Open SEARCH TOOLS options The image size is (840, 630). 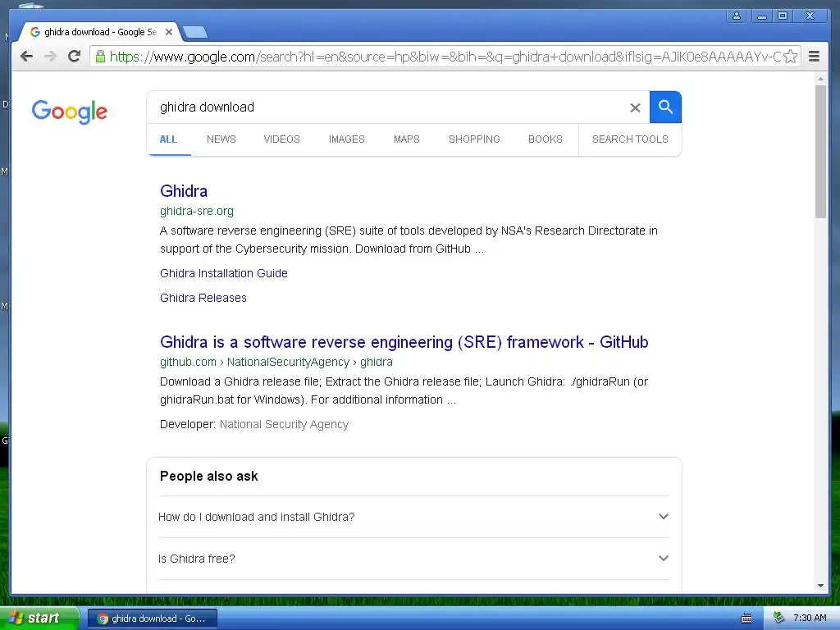(630, 139)
